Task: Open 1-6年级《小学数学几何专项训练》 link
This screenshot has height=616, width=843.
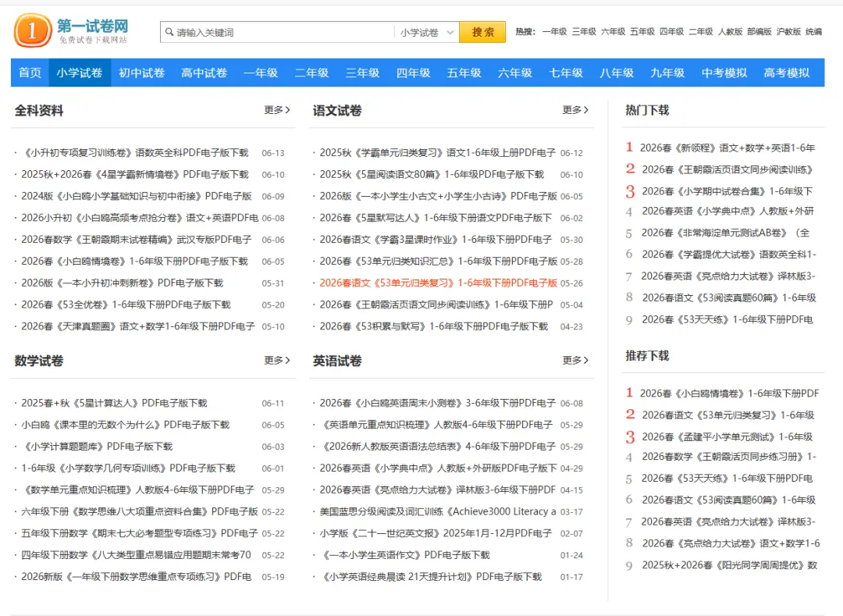Action: (x=129, y=468)
